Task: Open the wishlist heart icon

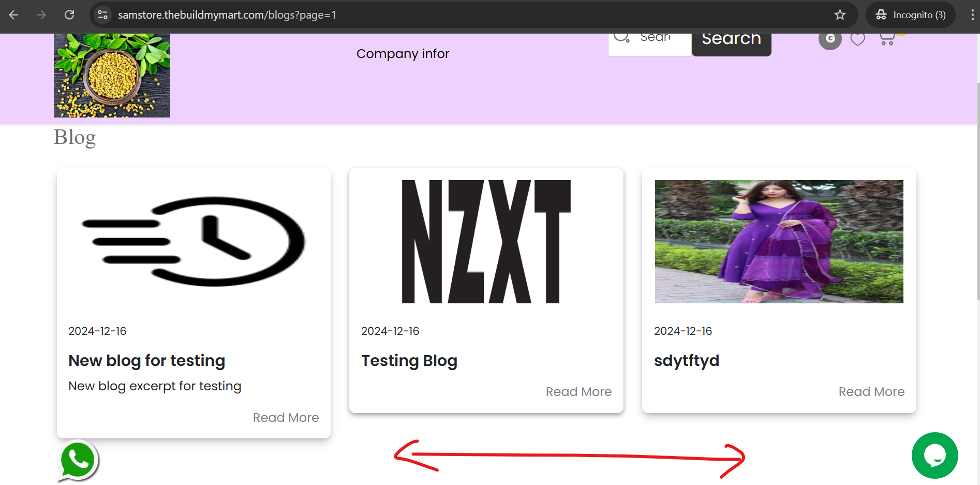Action: tap(858, 39)
